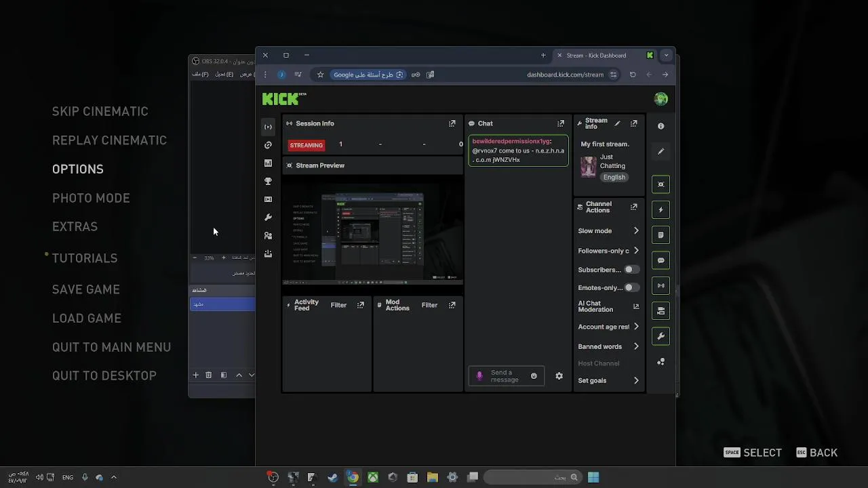Screen dimensions: 868x488
Task: Select SAVE GAME in game menu
Action: (x=86, y=289)
